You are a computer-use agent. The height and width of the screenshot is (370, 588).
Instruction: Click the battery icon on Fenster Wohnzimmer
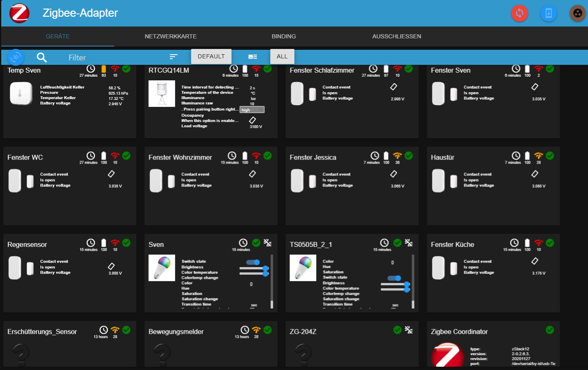pos(245,156)
